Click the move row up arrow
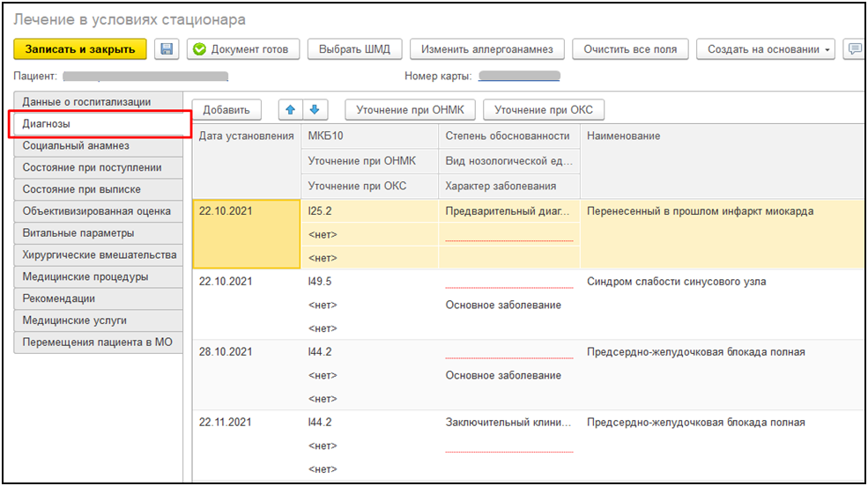Image resolution: width=868 pixels, height=486 pixels. point(290,110)
